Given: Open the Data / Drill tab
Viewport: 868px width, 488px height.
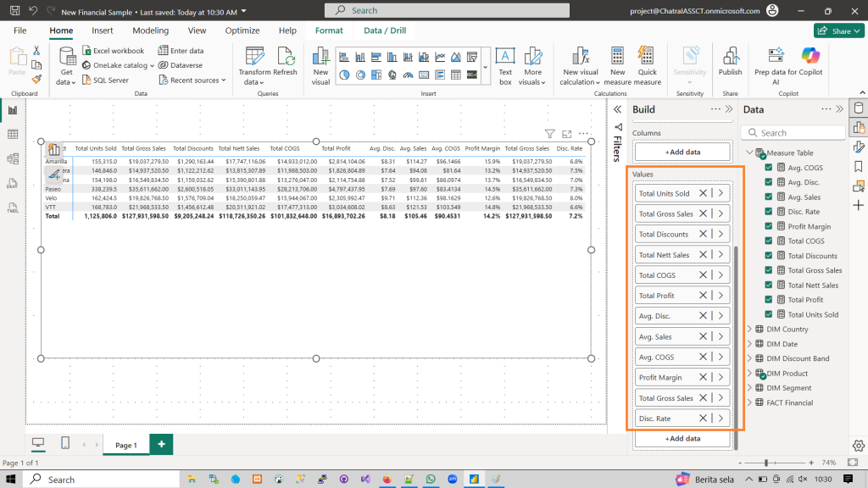Looking at the screenshot, I should (x=385, y=30).
